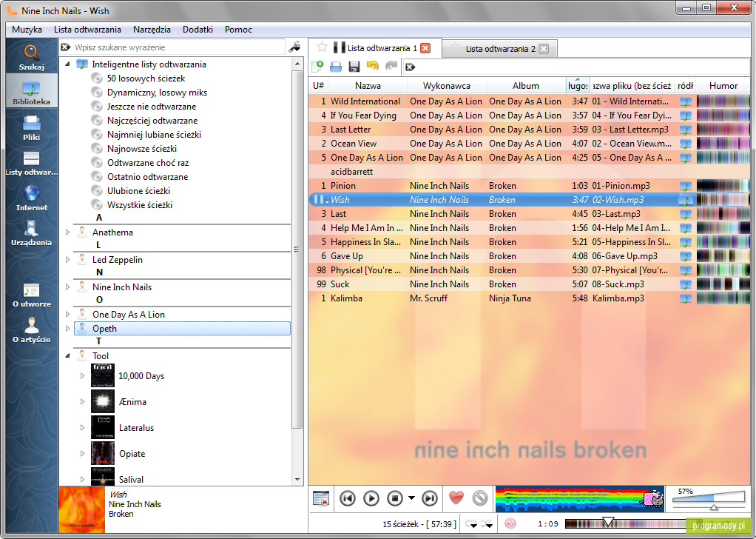The width and height of the screenshot is (756, 539).
Task: Click the redo arrow in playlist toolbar
Action: click(391, 66)
